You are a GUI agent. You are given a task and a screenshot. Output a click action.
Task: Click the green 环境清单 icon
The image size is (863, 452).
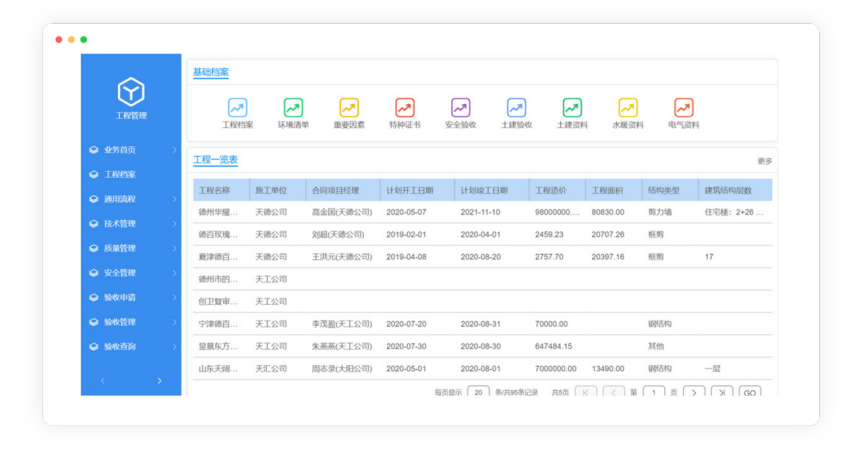(x=293, y=108)
